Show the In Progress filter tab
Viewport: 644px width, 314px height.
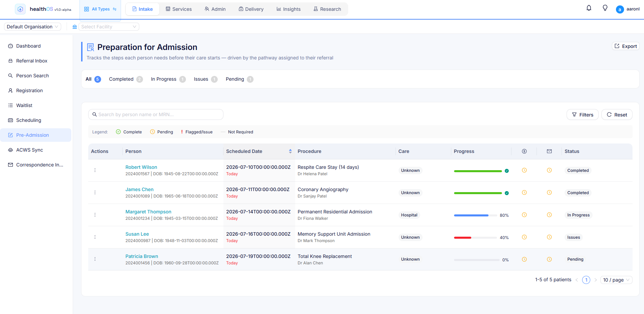tap(168, 79)
